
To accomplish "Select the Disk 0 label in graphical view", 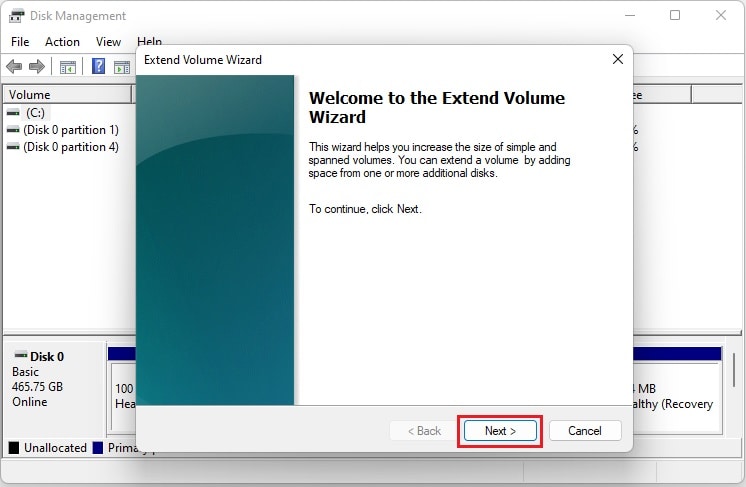I will click(47, 357).
